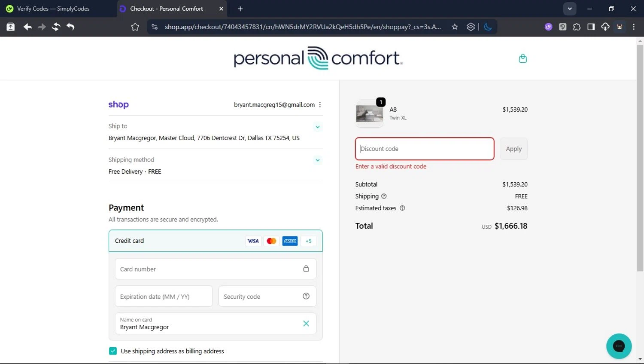This screenshot has height=364, width=644.
Task: Open the account options three-dot menu by the email
Action: (320, 105)
